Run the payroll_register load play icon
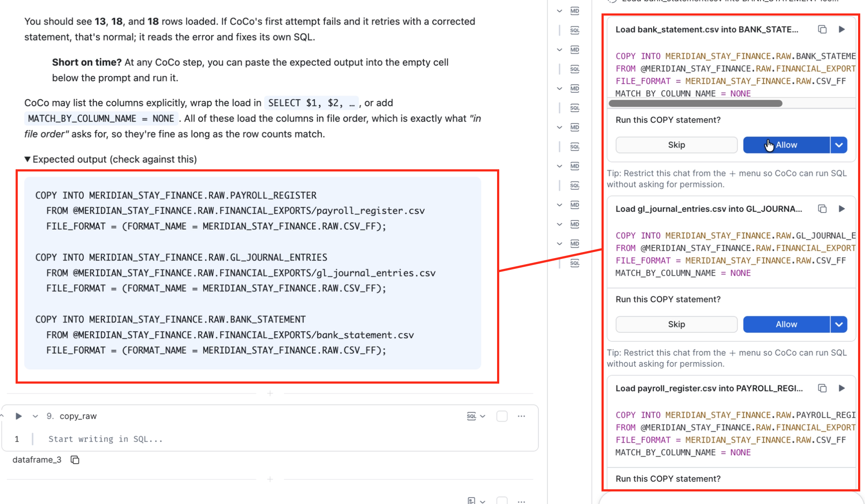865x504 pixels. [x=842, y=388]
